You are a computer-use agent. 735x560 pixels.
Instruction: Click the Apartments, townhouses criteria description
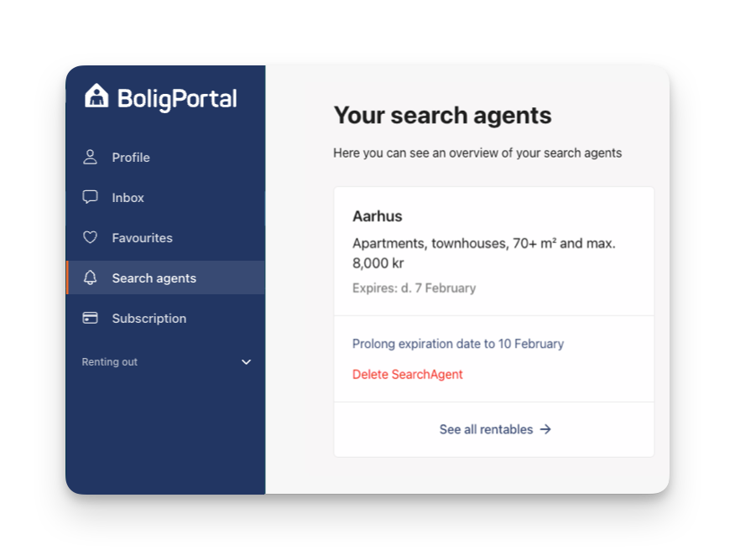[x=484, y=253]
